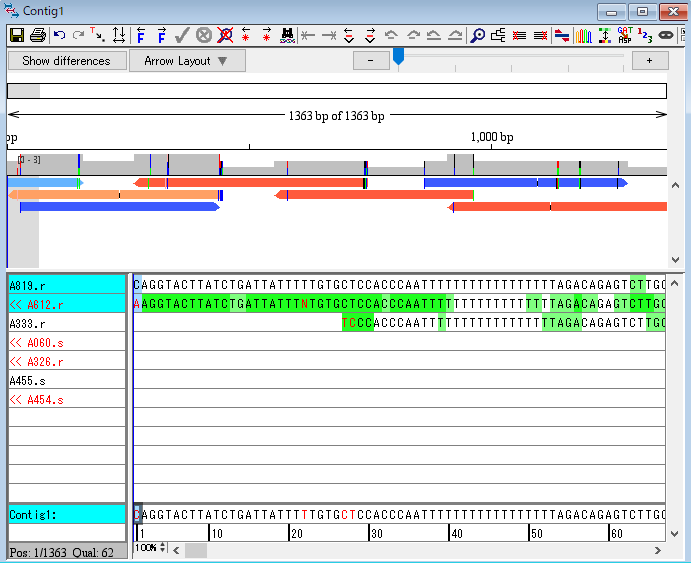Click the vertical arrow color bars icon
This screenshot has width=691, height=563.
click(605, 35)
